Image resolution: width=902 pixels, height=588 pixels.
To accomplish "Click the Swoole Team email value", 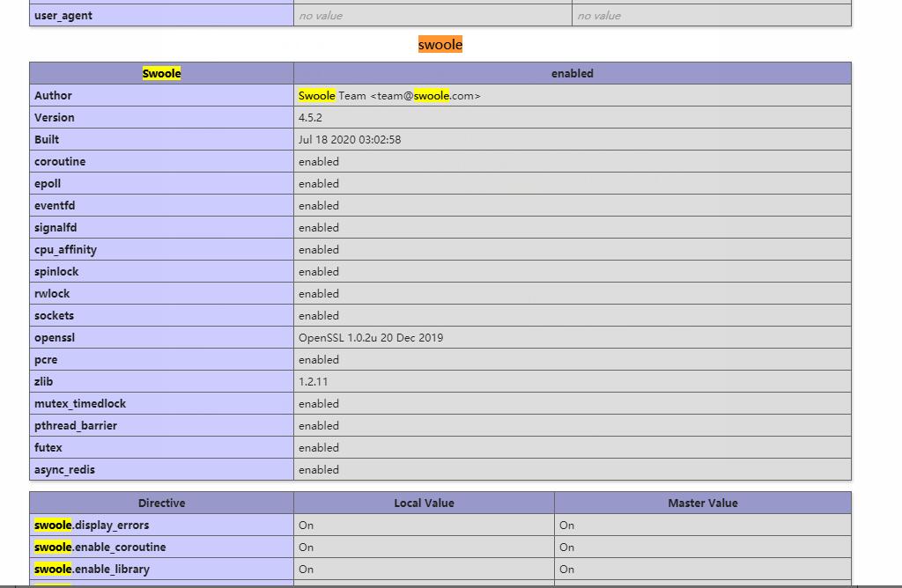I will click(389, 95).
